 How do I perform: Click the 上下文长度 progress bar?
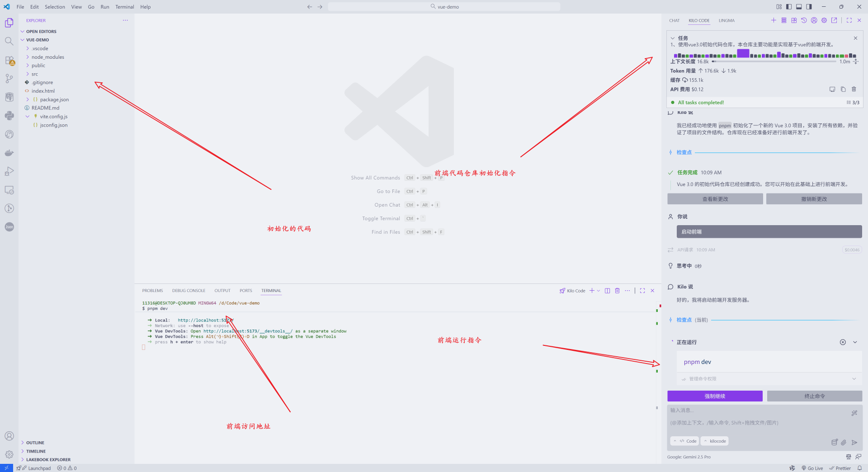[774, 61]
